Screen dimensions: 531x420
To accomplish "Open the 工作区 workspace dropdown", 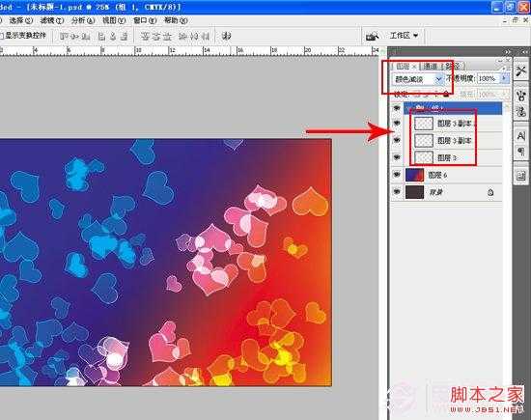I will [404, 35].
